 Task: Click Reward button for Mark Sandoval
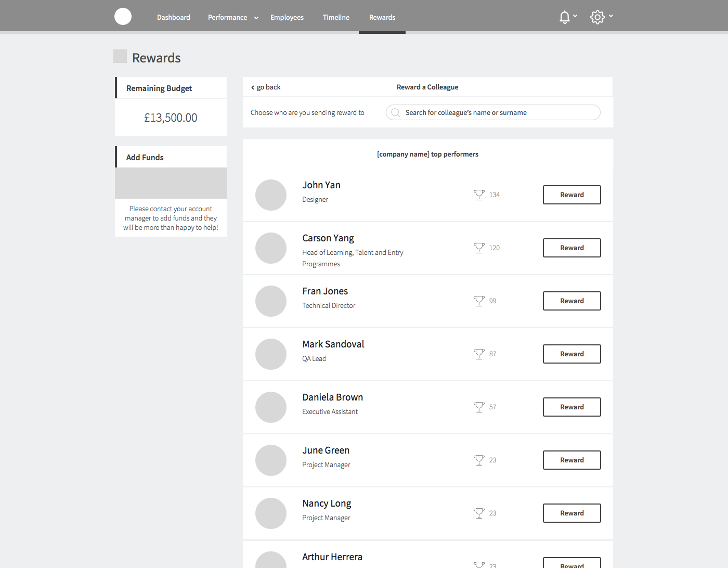(572, 354)
